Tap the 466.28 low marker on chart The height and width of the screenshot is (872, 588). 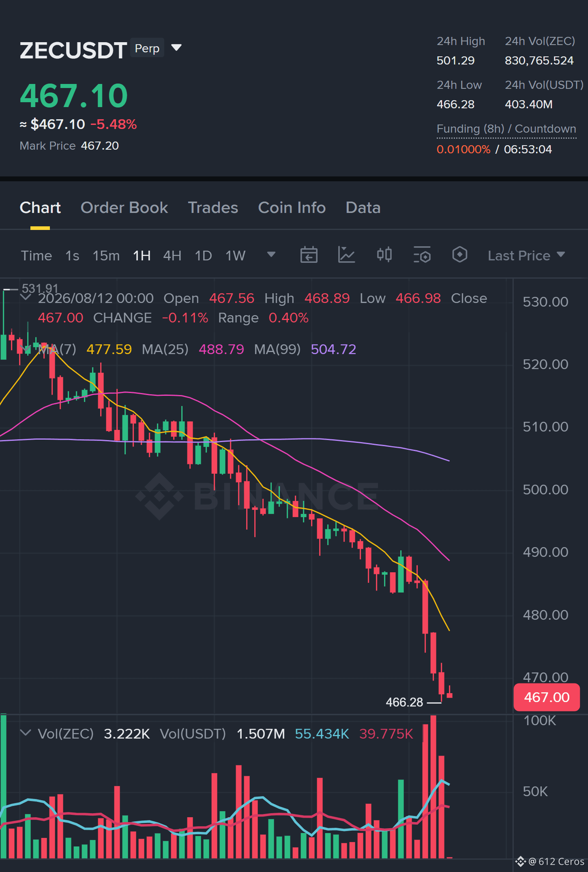click(x=404, y=702)
